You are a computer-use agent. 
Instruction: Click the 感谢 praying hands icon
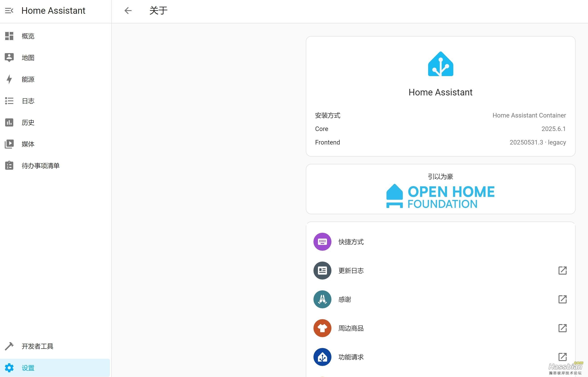click(x=322, y=299)
